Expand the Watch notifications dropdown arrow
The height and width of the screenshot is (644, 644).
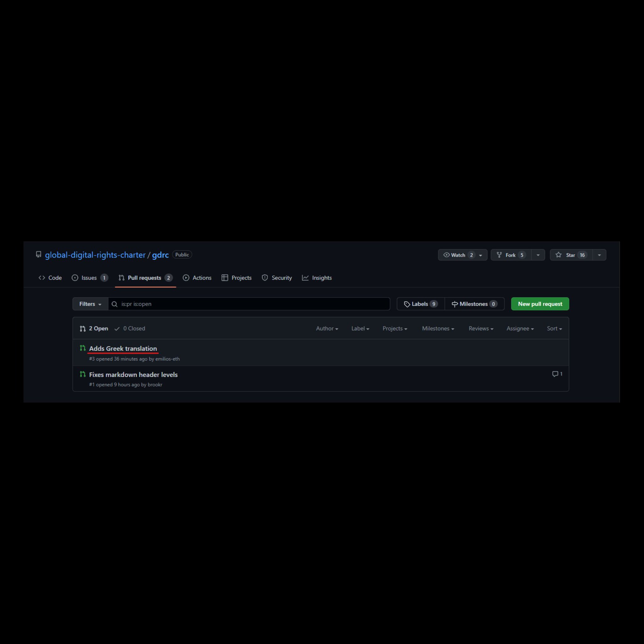(x=480, y=255)
